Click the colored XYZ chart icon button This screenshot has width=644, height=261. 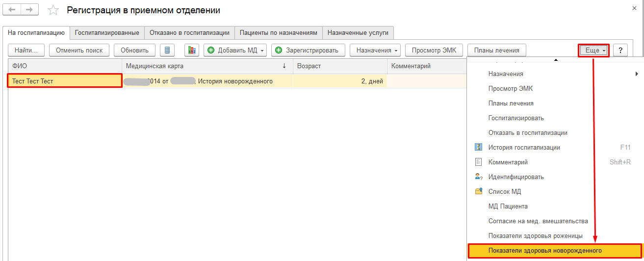192,50
